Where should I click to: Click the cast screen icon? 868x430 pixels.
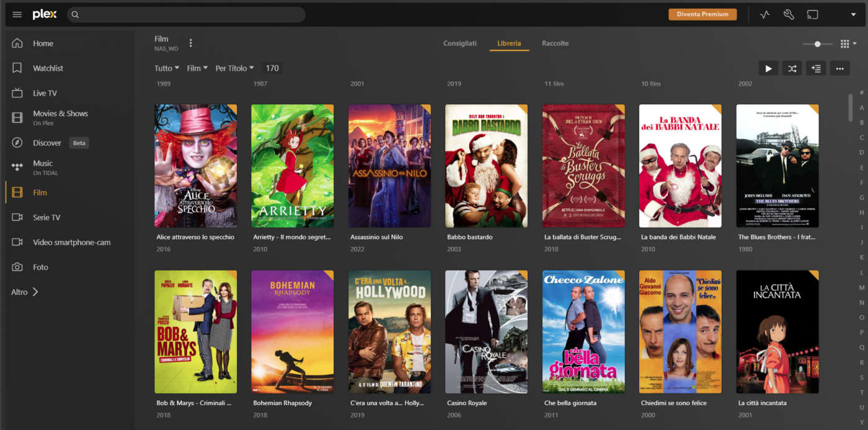(x=812, y=15)
